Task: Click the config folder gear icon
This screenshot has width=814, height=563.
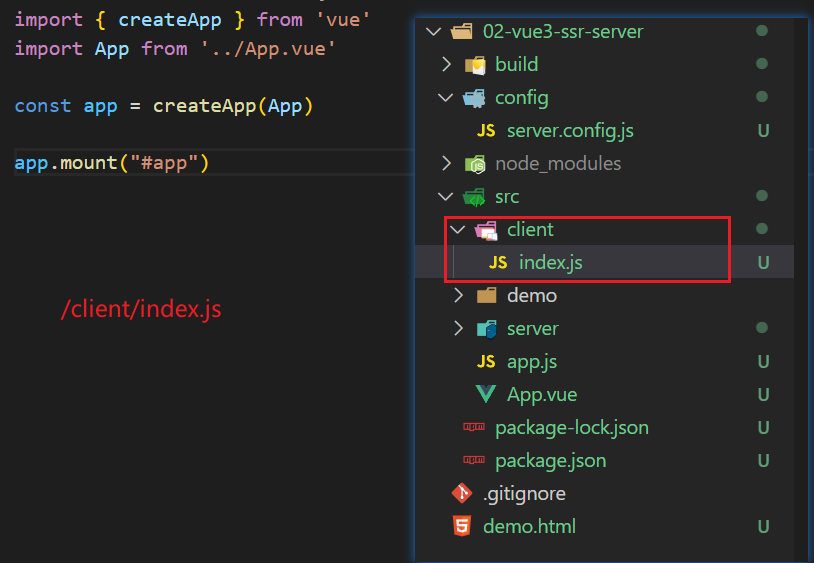Action: coord(474,98)
